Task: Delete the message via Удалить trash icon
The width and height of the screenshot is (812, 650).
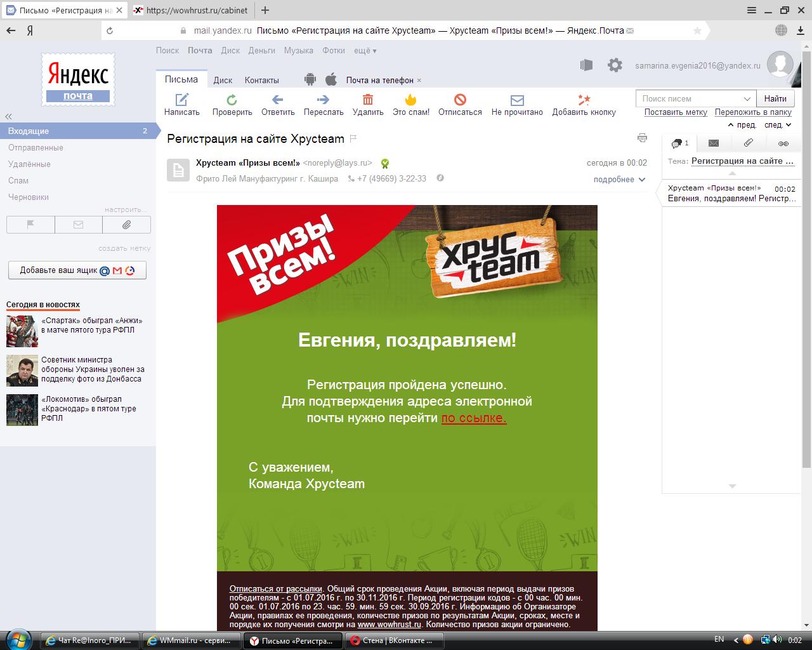Action: point(368,100)
